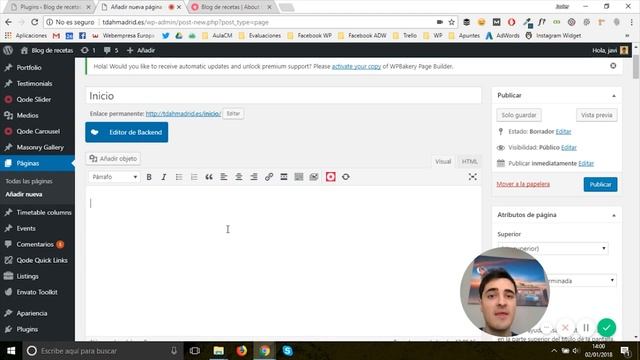Viewport: 640px width, 360px height.
Task: Collapse the Publicar panel
Action: tap(614, 96)
